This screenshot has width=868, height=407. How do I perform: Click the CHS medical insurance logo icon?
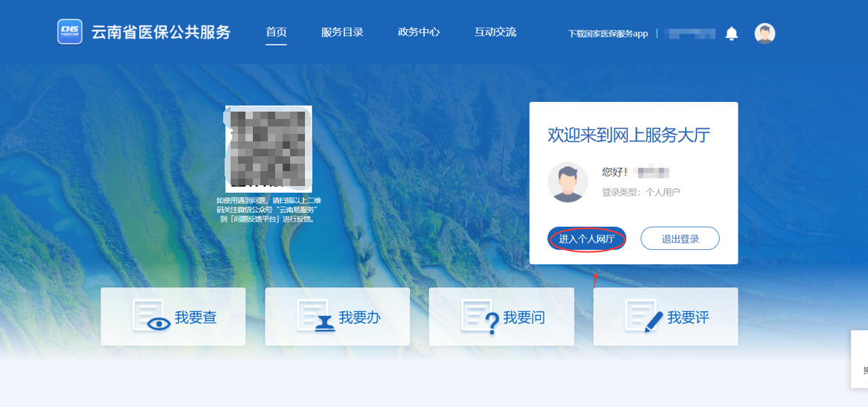click(x=70, y=31)
